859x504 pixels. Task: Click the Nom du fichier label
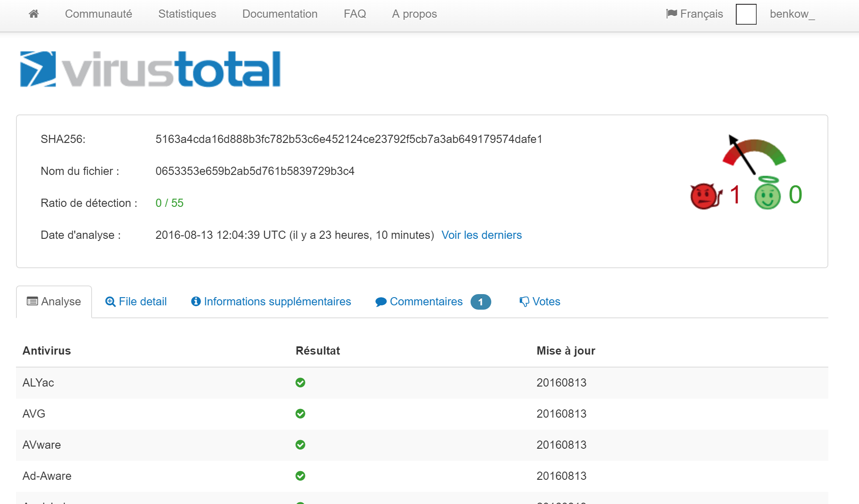tap(80, 171)
